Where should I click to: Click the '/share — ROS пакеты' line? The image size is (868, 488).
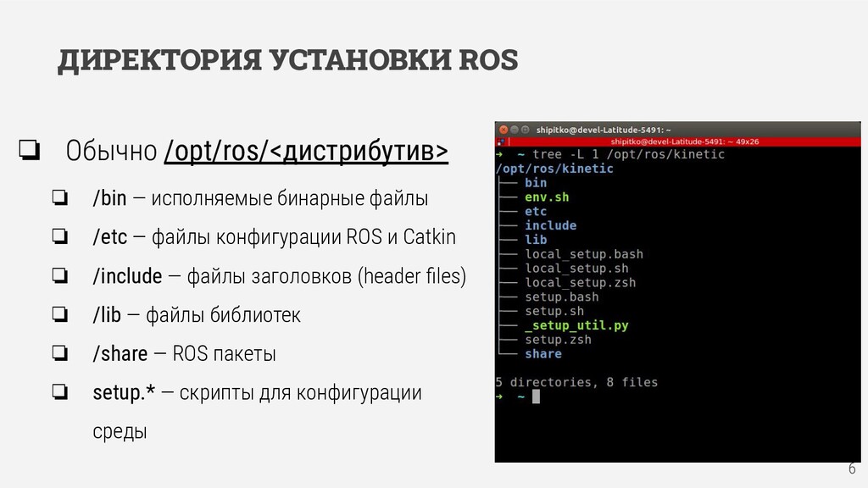tap(184, 353)
